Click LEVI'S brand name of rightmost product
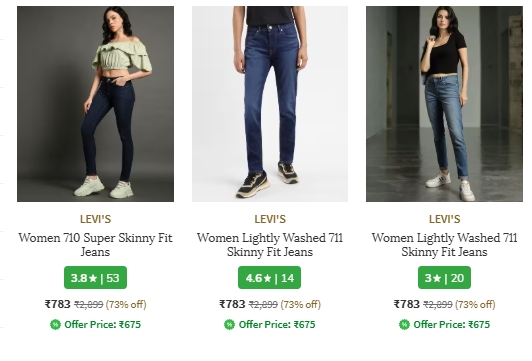This screenshot has width=532, height=361. point(444,219)
